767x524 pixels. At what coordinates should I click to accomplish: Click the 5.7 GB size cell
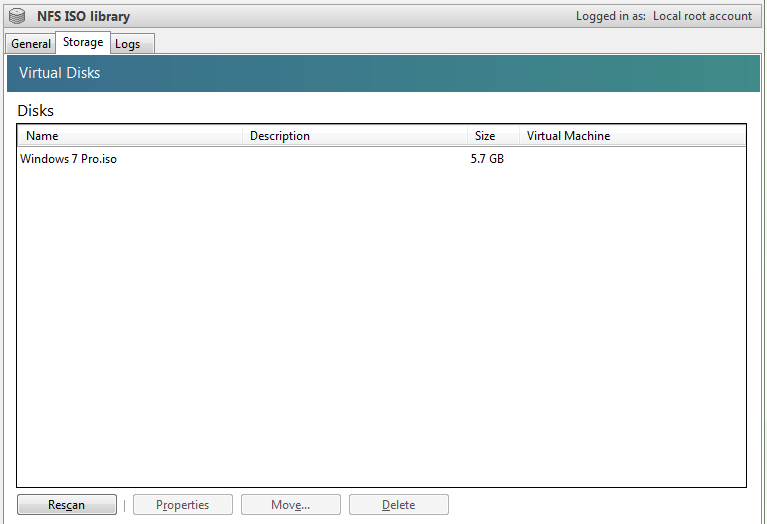pyautogui.click(x=487, y=159)
